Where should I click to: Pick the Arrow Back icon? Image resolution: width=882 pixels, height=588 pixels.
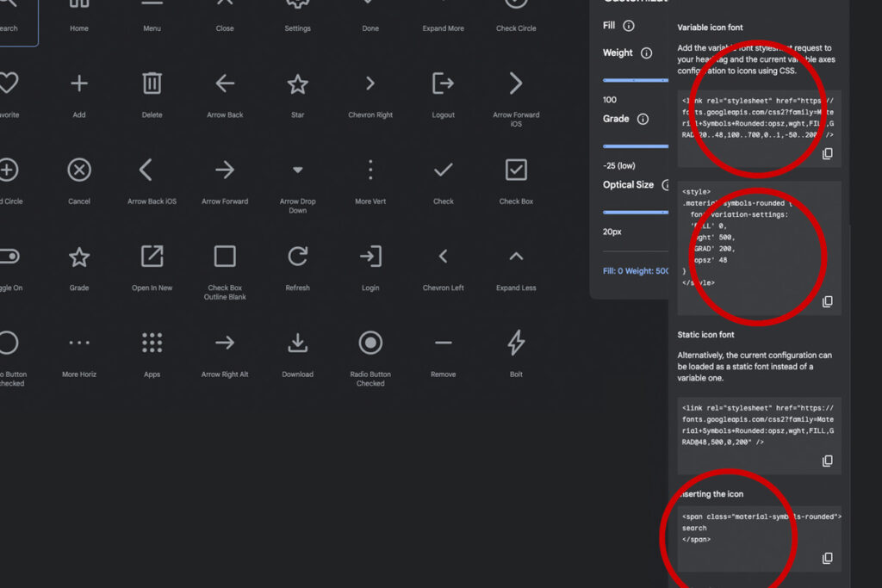[225, 84]
